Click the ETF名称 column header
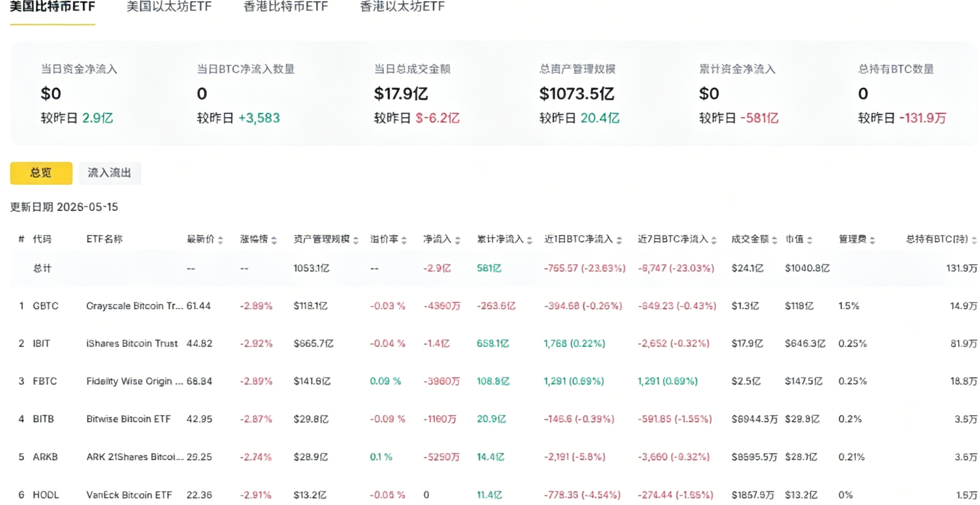Screen dimensions: 980x505 pyautogui.click(x=104, y=239)
